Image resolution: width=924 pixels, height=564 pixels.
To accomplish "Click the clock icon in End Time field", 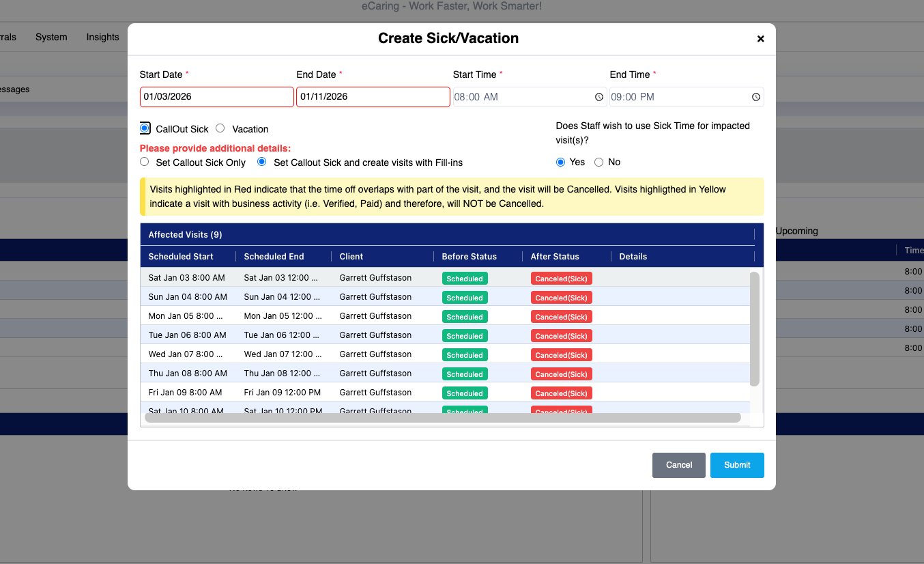I will [756, 97].
